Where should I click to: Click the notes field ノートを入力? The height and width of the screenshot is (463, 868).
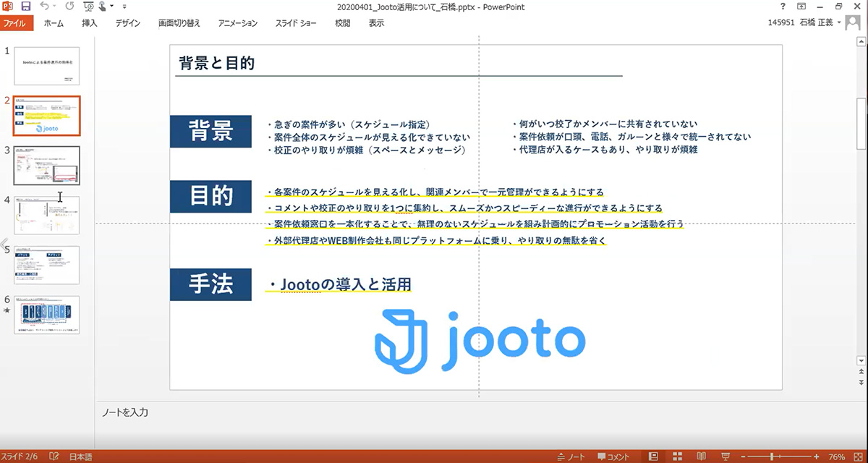[x=125, y=412]
